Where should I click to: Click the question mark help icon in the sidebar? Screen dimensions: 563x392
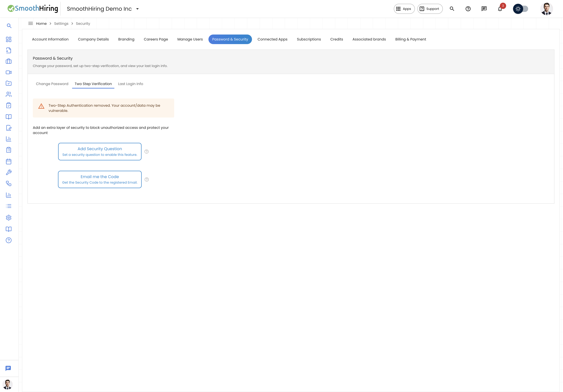click(x=9, y=240)
